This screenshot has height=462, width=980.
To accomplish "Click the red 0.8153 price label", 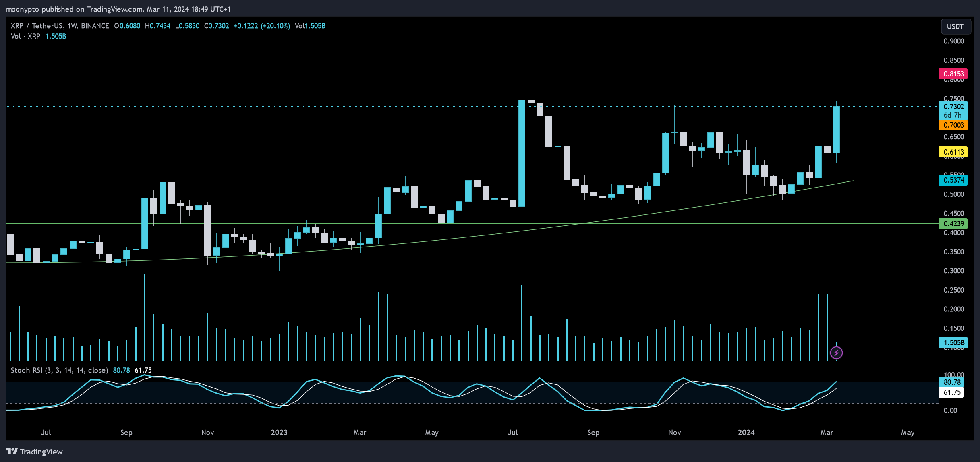I will coord(953,74).
